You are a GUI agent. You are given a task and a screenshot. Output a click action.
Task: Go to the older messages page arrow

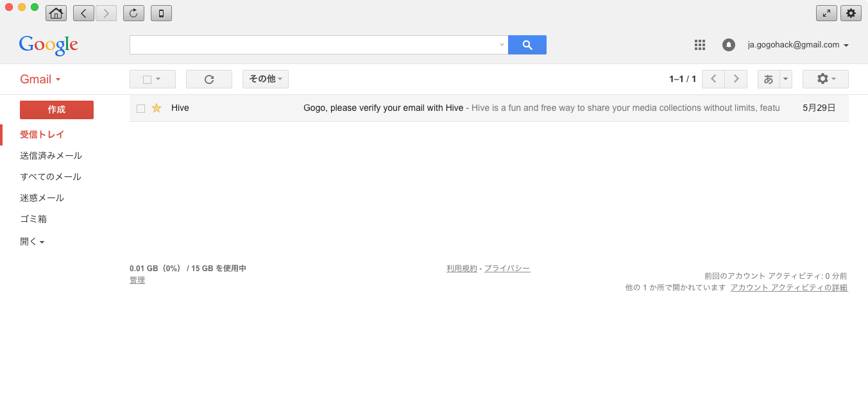click(736, 79)
